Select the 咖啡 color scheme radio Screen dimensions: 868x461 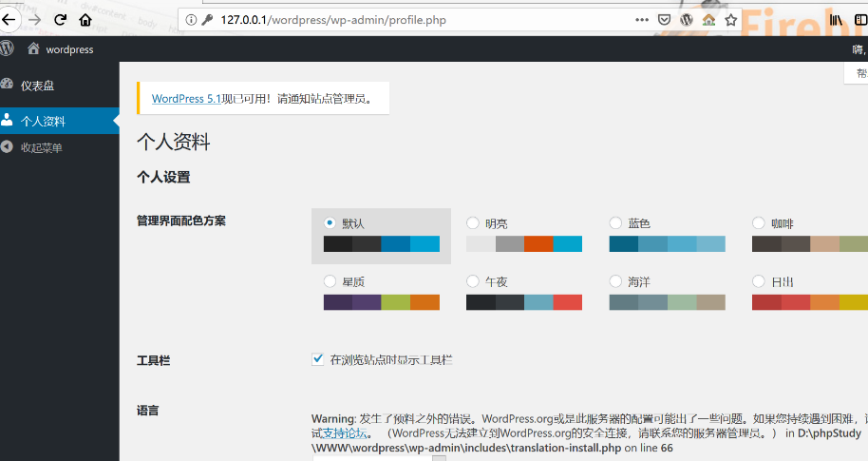759,222
